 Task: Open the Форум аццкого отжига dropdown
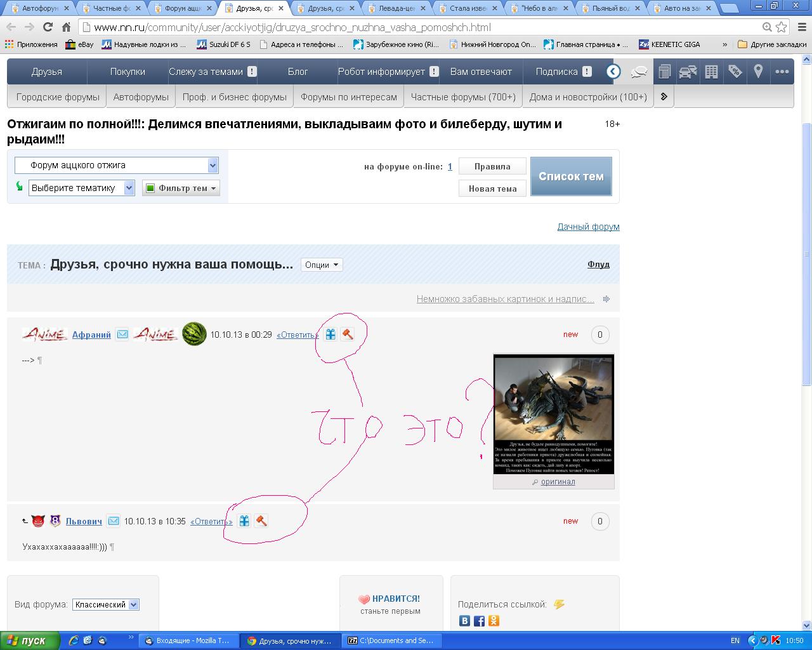coord(117,165)
